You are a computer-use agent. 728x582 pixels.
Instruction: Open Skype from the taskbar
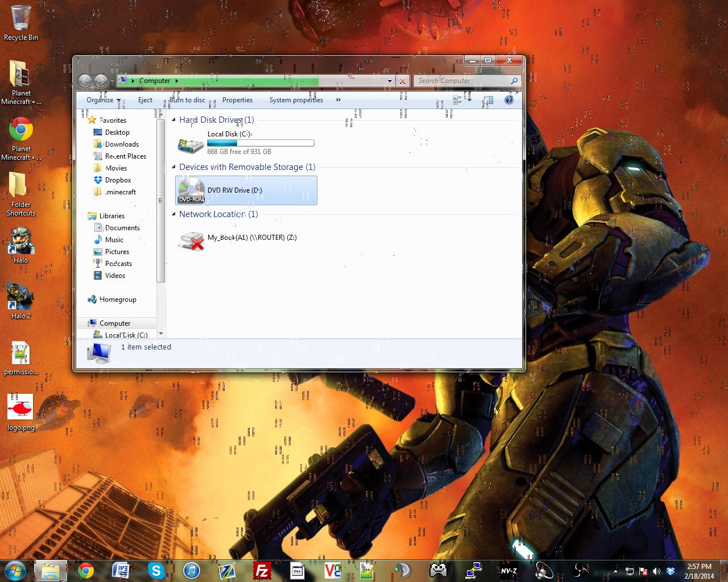pyautogui.click(x=156, y=570)
